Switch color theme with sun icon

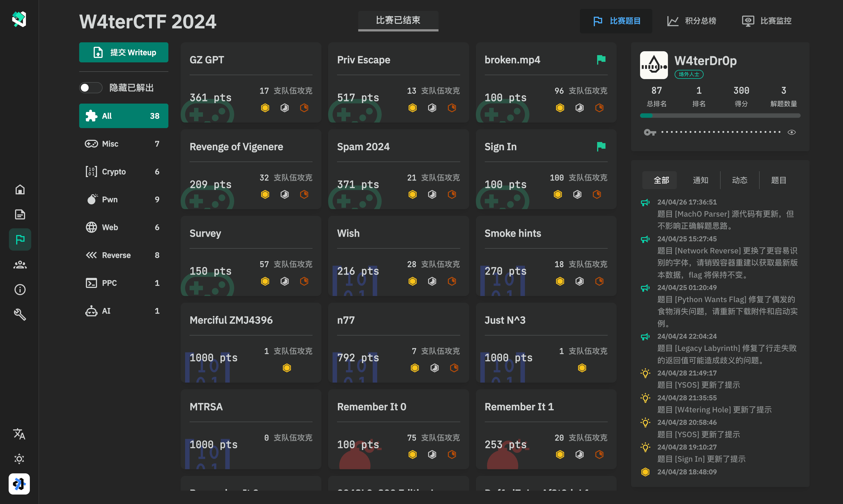click(x=19, y=459)
